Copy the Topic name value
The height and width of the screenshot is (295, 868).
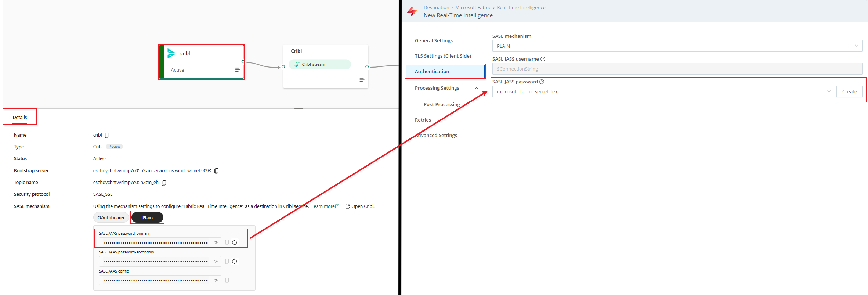pos(164,183)
